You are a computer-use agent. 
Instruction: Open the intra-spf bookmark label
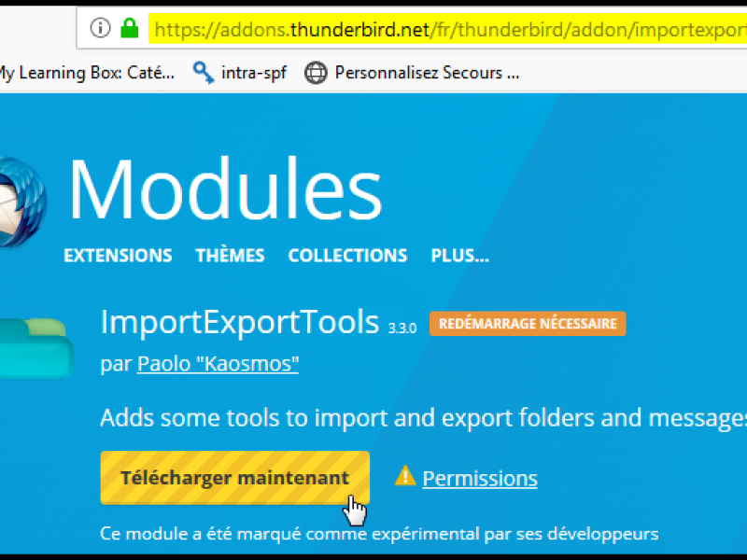[x=253, y=73]
